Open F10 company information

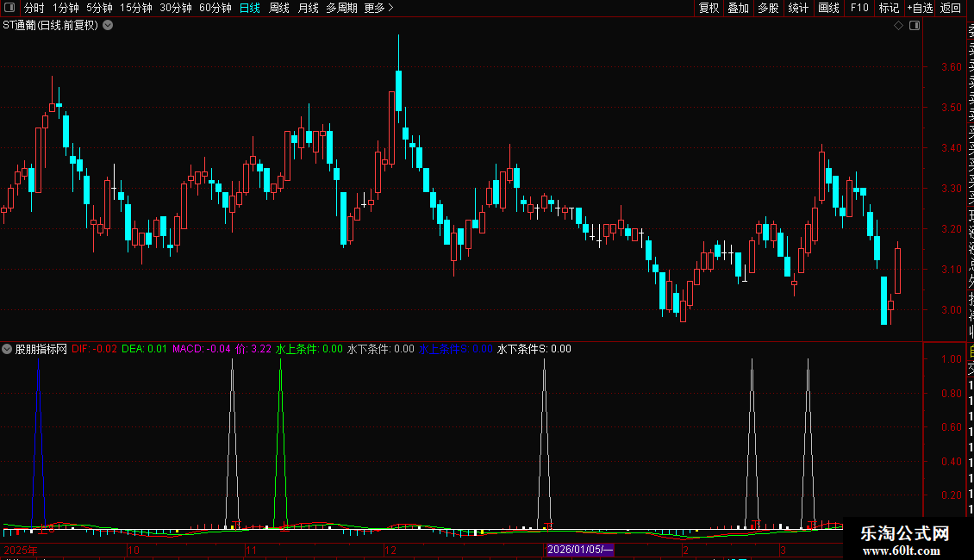(x=859, y=8)
